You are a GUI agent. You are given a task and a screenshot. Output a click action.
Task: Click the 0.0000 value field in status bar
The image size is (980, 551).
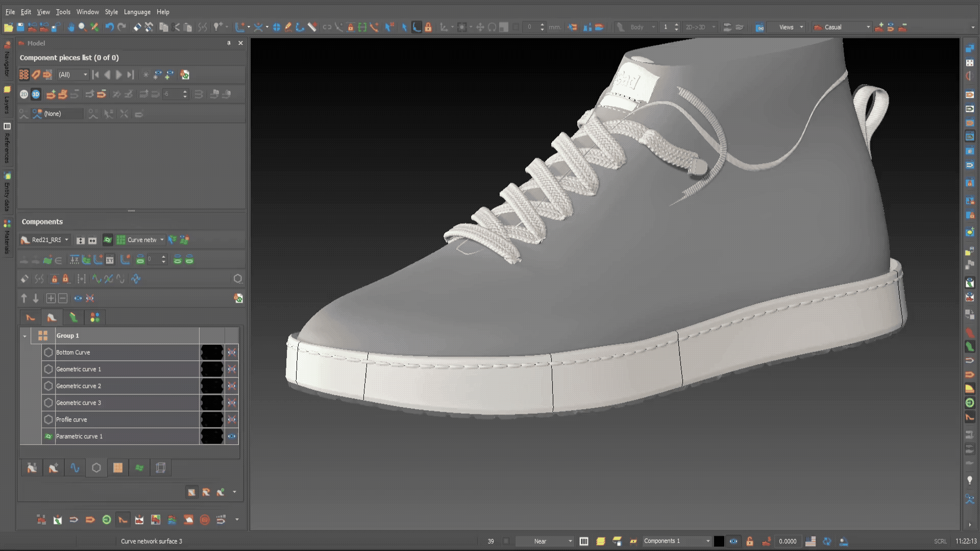click(787, 541)
